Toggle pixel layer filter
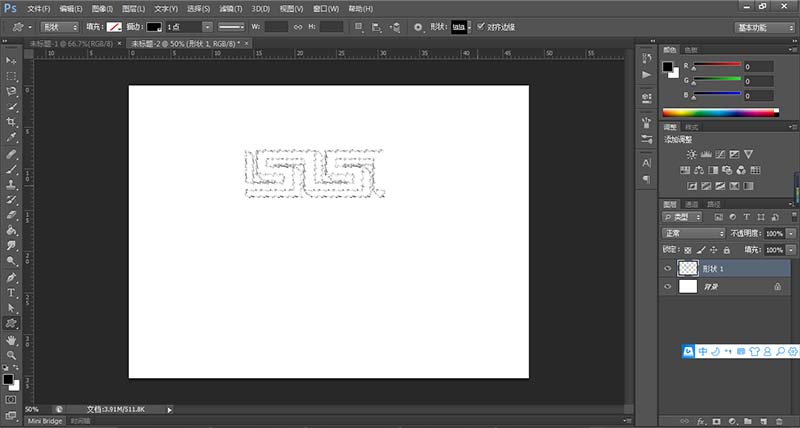This screenshot has height=428, width=800. (x=719, y=217)
